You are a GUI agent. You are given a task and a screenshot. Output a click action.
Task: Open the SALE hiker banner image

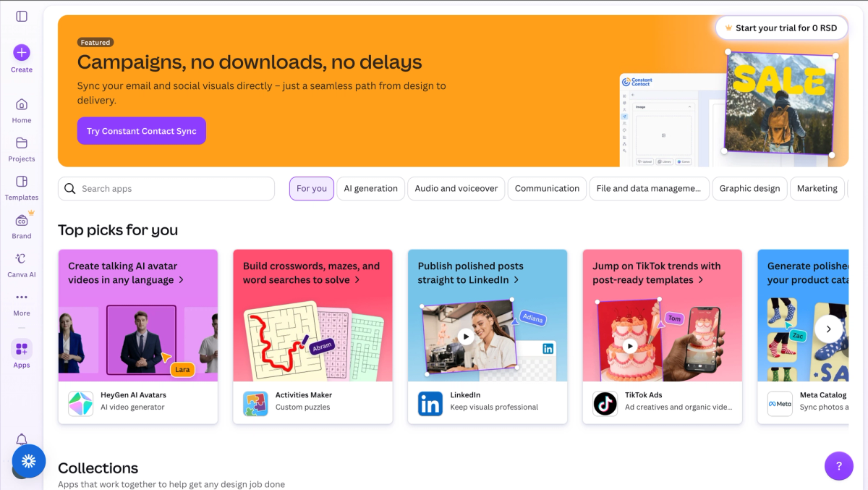click(780, 104)
